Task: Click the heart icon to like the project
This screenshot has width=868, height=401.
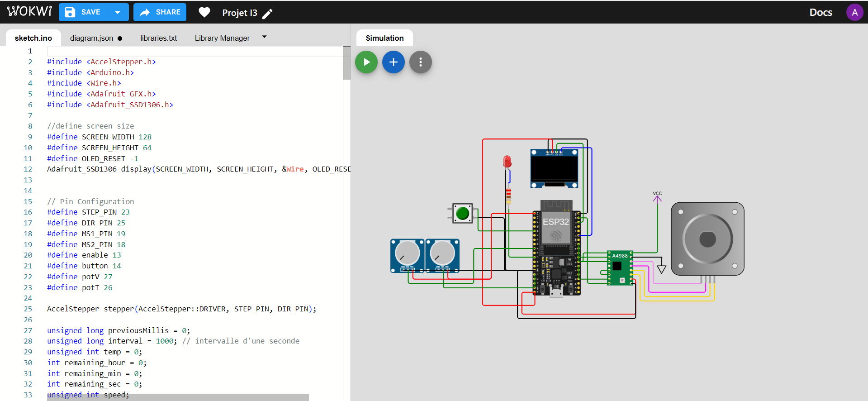Action: 204,13
